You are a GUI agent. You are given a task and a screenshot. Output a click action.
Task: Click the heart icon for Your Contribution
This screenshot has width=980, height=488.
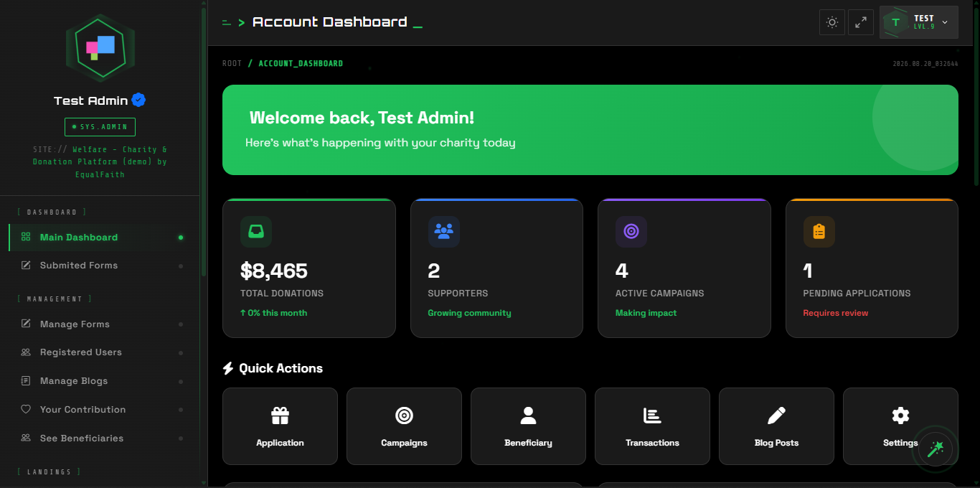coord(26,409)
